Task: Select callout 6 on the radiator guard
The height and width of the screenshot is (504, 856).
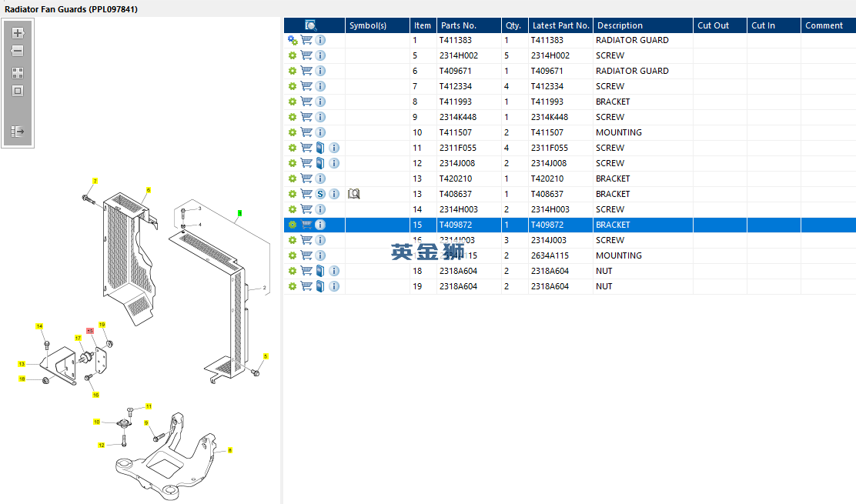Action: 149,190
